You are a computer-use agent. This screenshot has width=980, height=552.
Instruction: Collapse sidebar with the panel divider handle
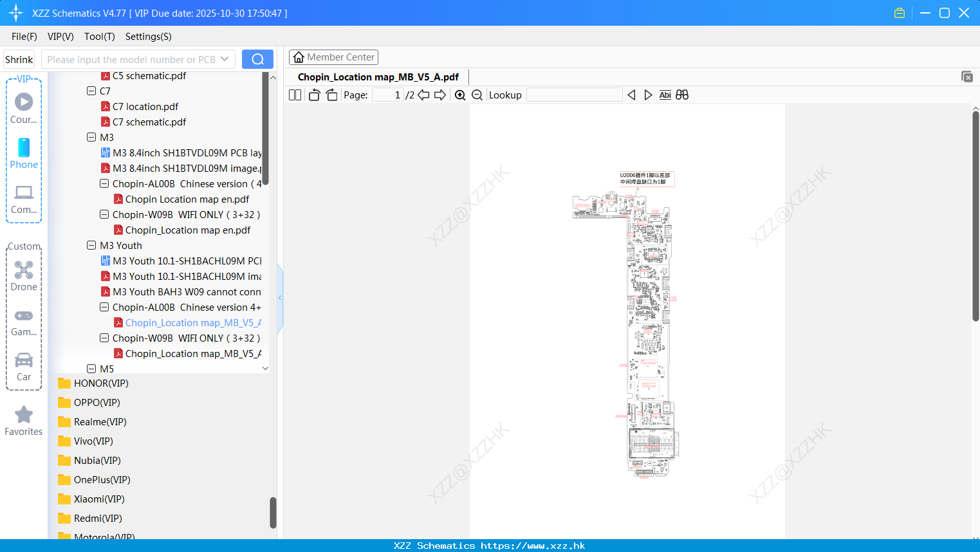[280, 298]
